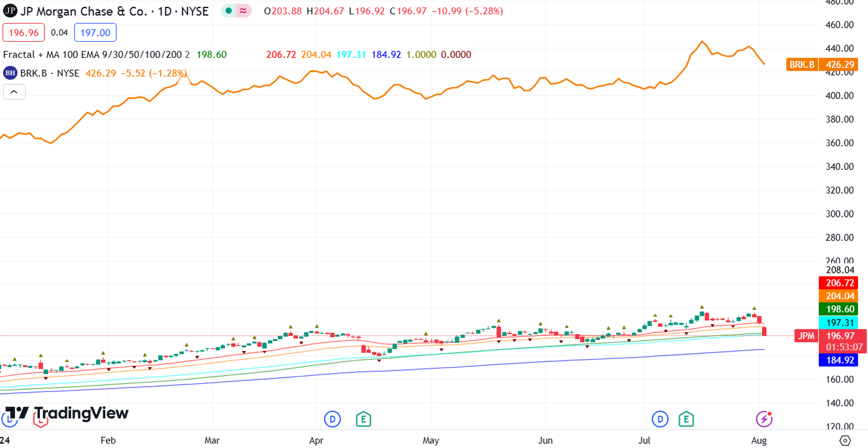Viewport: 868px width, 448px height.
Task: Click the open value O203.88
Action: pyautogui.click(x=283, y=11)
